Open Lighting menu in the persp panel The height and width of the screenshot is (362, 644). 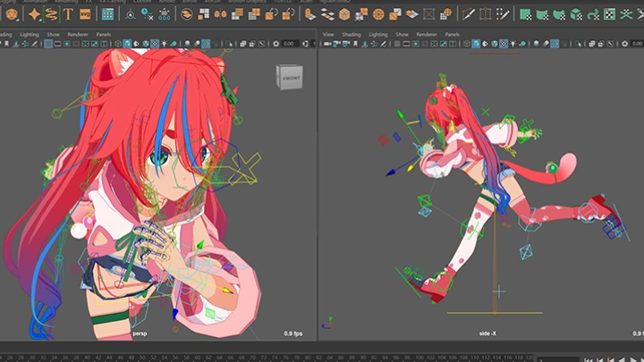tap(30, 35)
